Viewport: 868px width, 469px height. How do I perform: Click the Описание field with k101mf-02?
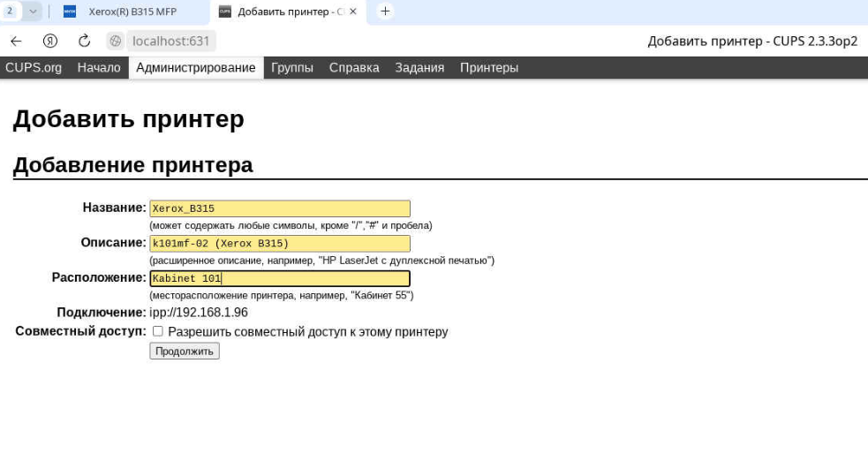click(280, 244)
